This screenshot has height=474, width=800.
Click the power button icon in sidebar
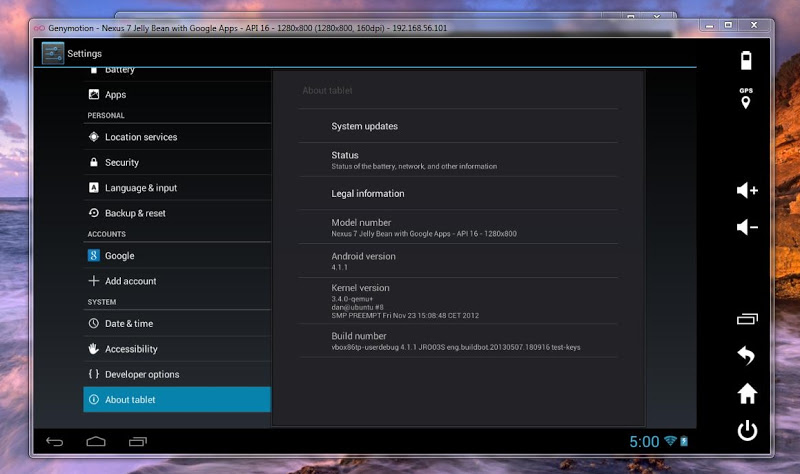click(x=747, y=431)
